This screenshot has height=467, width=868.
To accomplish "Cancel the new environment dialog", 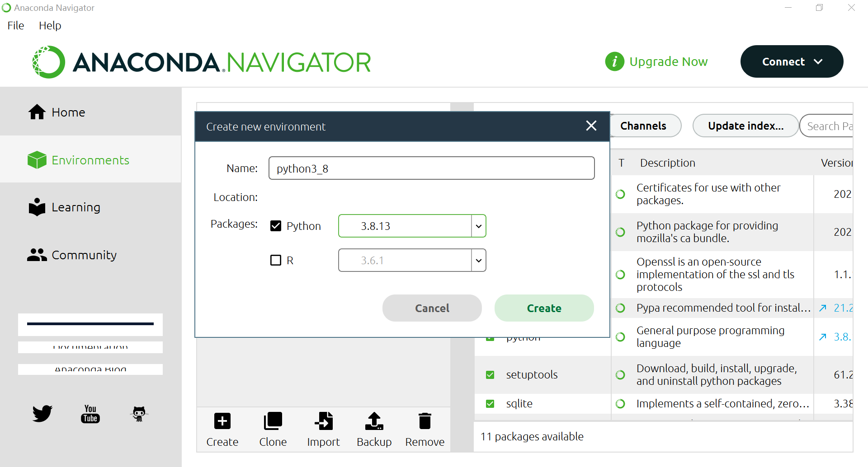I will click(432, 308).
